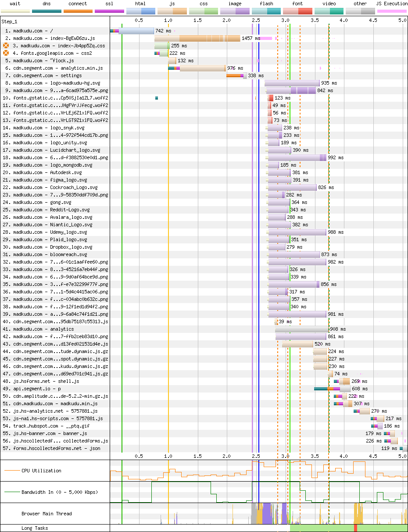This screenshot has width=408, height=532.
Task: Click the render-blocking icon beside index-Jb4pp5Zq.css
Action: point(6,46)
